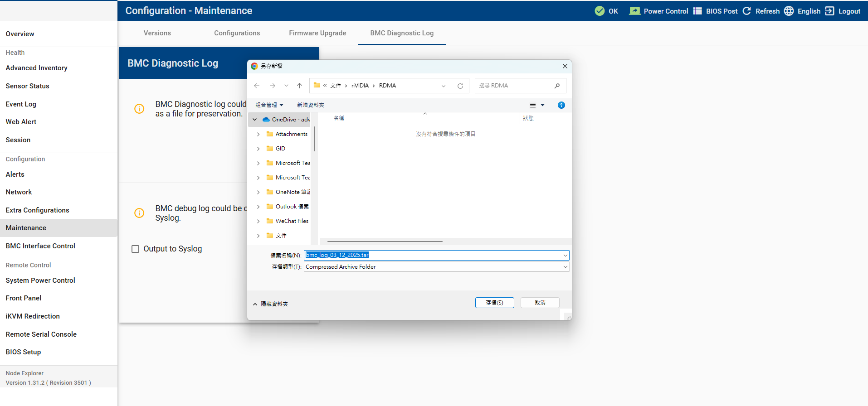This screenshot has width=868, height=406.
Task: Click the 取消 cancel button
Action: tap(540, 303)
